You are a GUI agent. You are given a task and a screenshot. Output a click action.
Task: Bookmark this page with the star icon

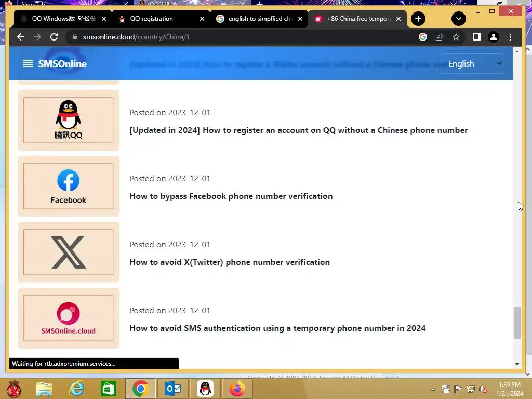coord(456,37)
